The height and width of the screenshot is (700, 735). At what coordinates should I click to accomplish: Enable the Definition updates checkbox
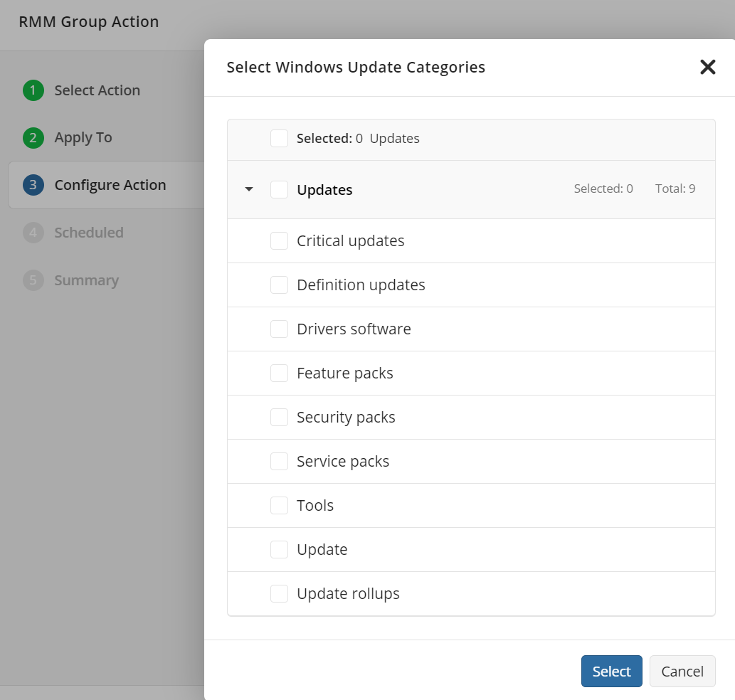click(279, 285)
